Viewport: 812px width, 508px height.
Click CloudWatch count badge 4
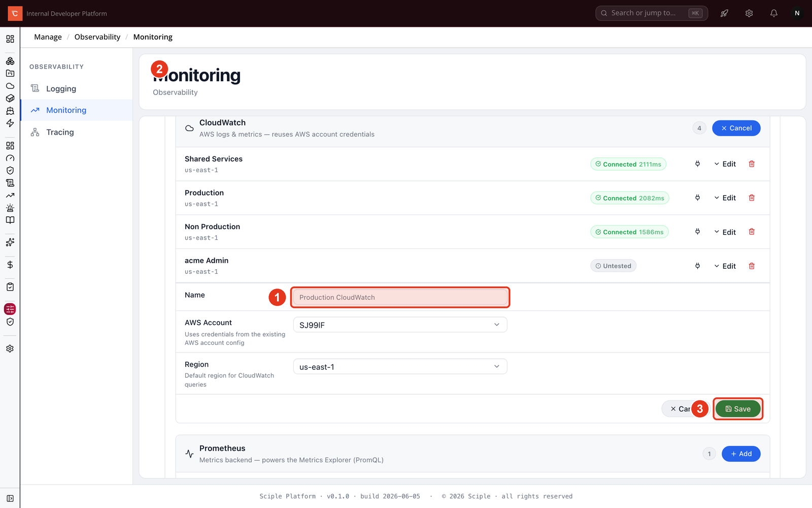[x=699, y=128]
